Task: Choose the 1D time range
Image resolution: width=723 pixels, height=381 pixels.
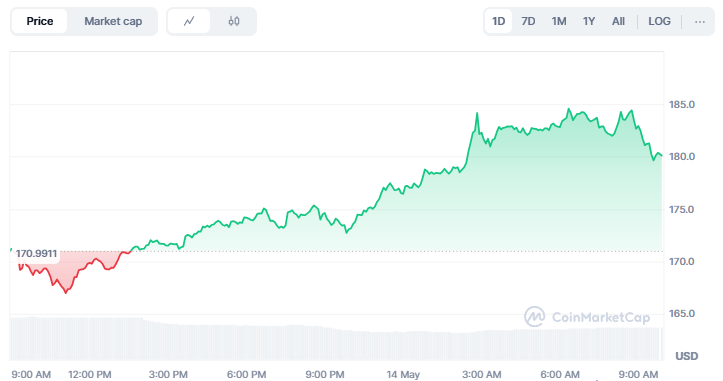Action: pyautogui.click(x=498, y=21)
